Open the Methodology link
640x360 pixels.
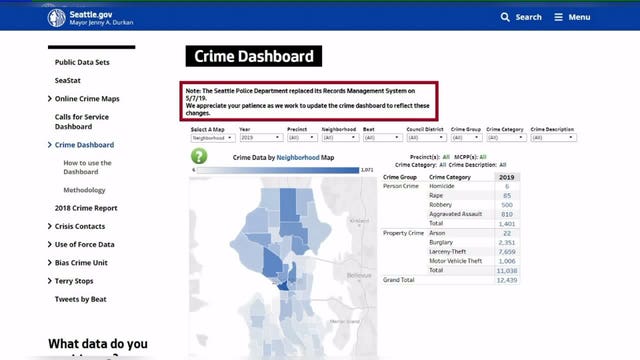click(84, 190)
